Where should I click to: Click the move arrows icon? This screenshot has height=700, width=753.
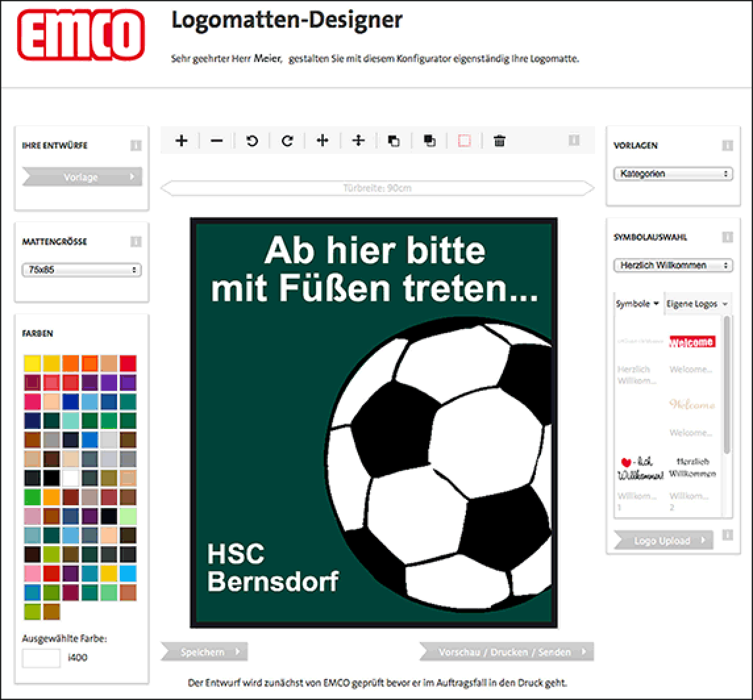point(358,141)
